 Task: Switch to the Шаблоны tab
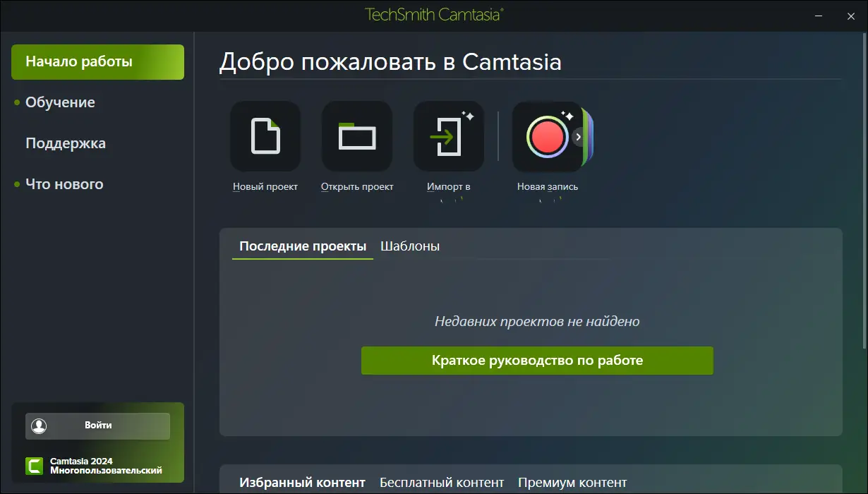pos(410,246)
